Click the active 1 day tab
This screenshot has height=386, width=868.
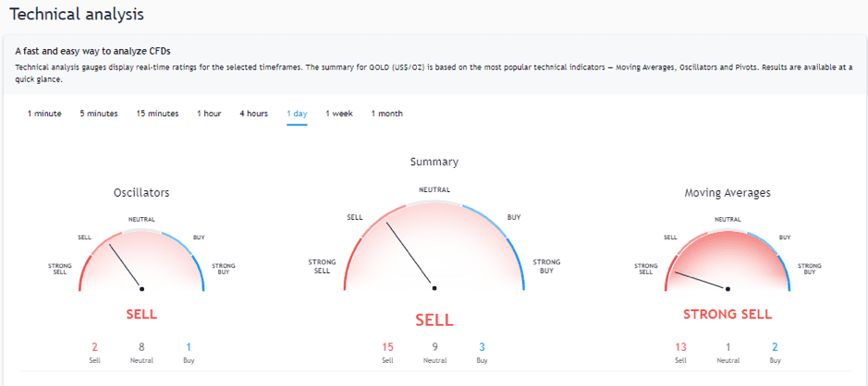pyautogui.click(x=297, y=114)
